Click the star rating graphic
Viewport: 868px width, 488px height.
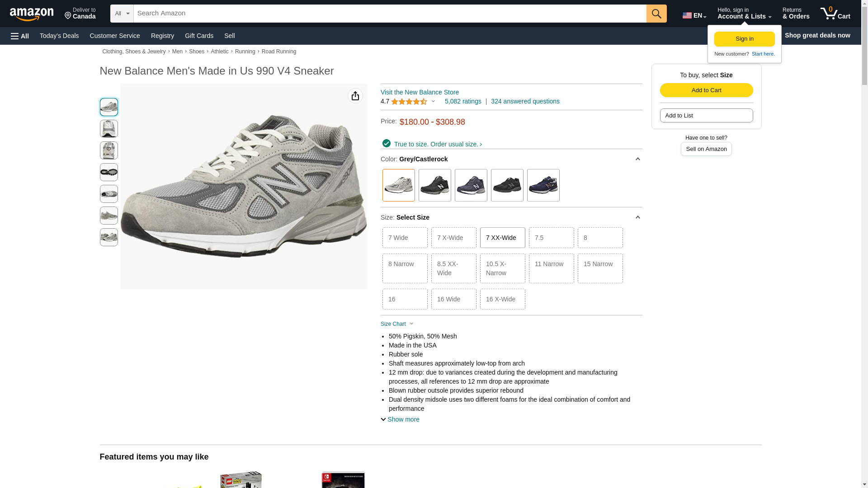click(x=409, y=102)
